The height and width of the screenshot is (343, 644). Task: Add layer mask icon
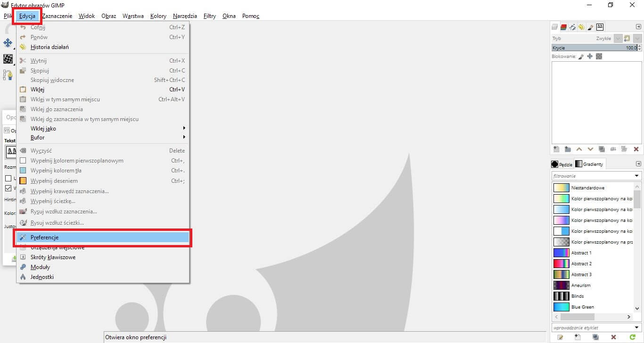tap(624, 149)
